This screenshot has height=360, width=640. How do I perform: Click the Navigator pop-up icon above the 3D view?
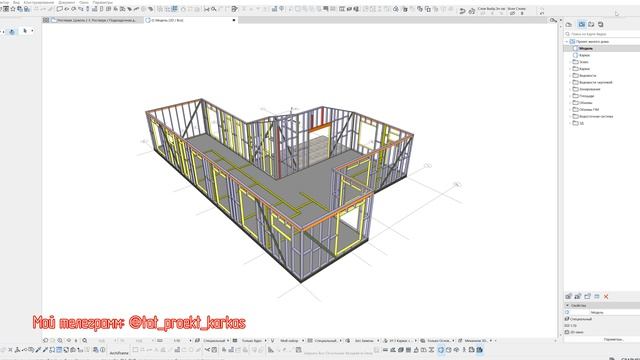(553, 20)
